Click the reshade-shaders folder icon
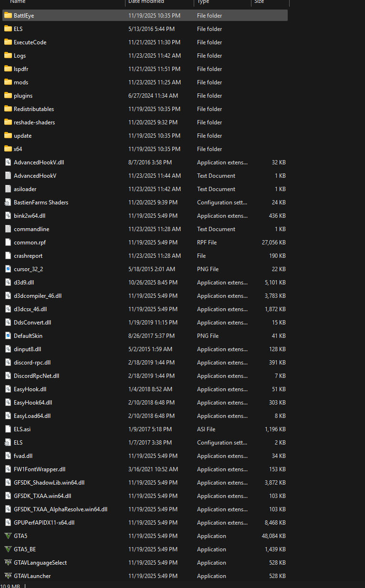Viewport: 365px width, 588px height. (x=8, y=122)
